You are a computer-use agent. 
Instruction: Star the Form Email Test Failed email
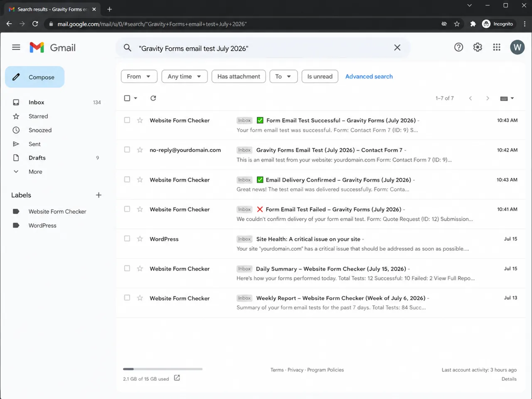(x=140, y=209)
